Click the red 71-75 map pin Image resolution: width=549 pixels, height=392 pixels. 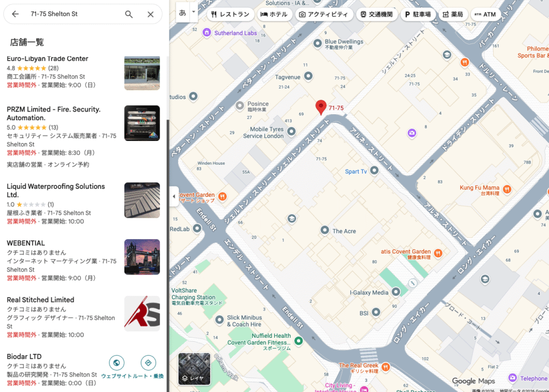(321, 107)
